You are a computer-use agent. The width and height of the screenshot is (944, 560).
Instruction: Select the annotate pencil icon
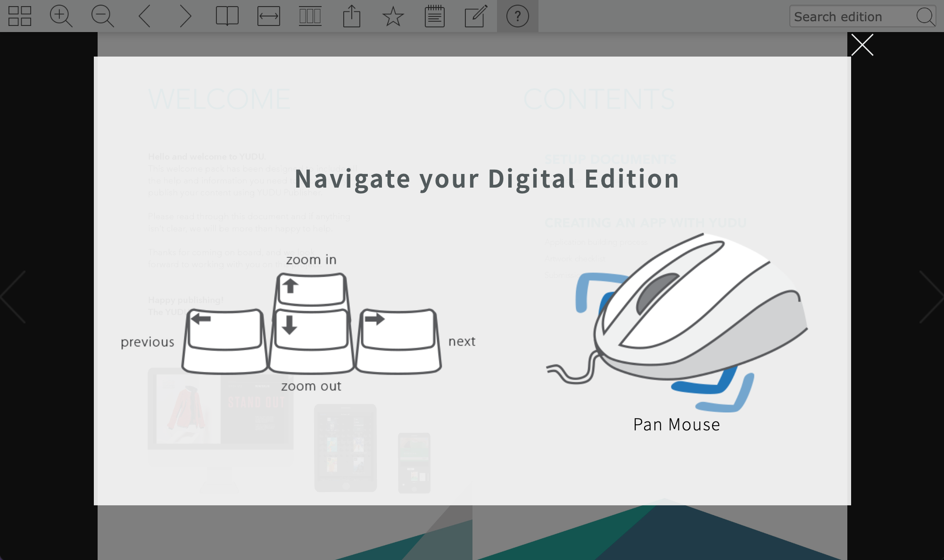pos(476,16)
